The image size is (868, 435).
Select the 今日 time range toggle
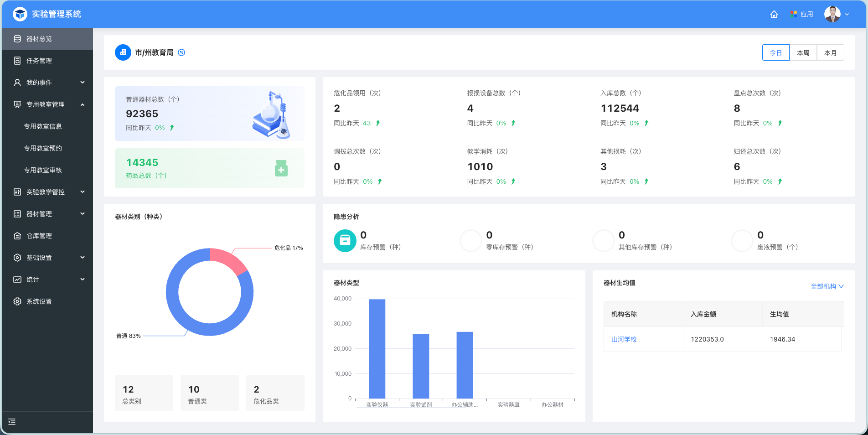pos(775,53)
